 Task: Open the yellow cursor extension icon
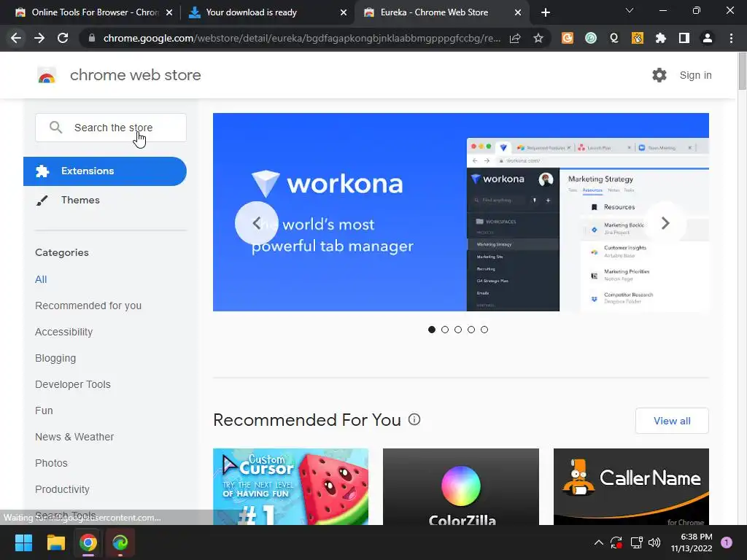point(638,38)
